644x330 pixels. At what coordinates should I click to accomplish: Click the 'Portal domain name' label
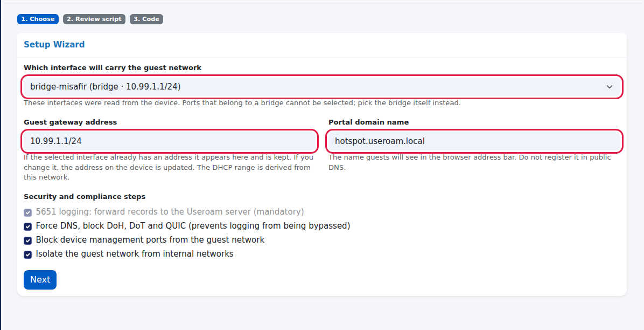pos(368,122)
